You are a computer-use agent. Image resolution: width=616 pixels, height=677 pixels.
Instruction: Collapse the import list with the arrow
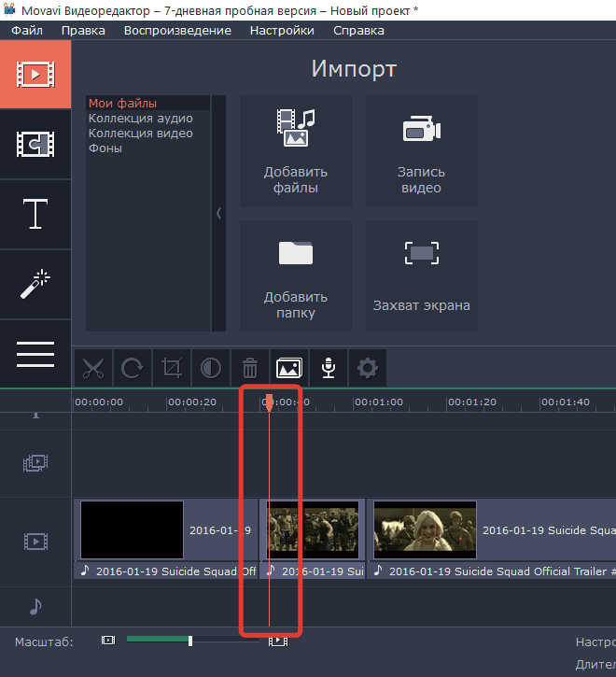point(218,213)
